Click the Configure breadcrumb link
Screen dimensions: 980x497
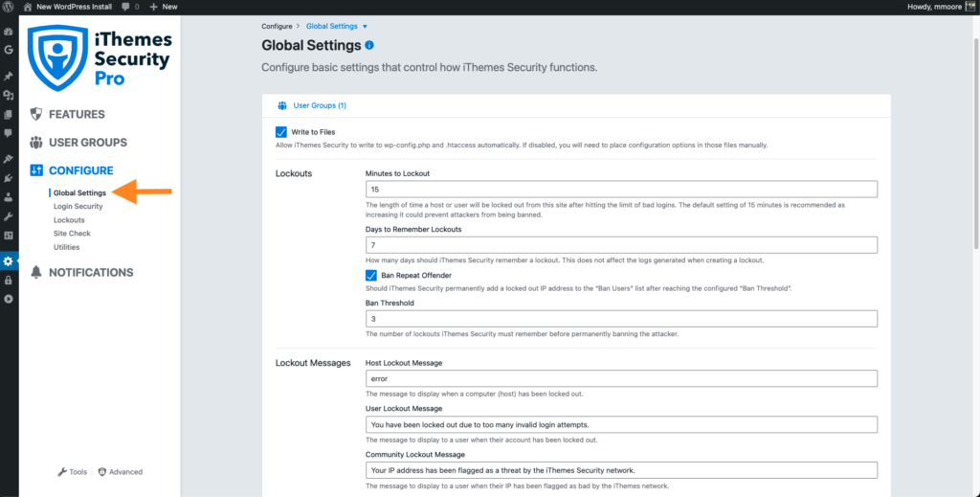click(277, 26)
